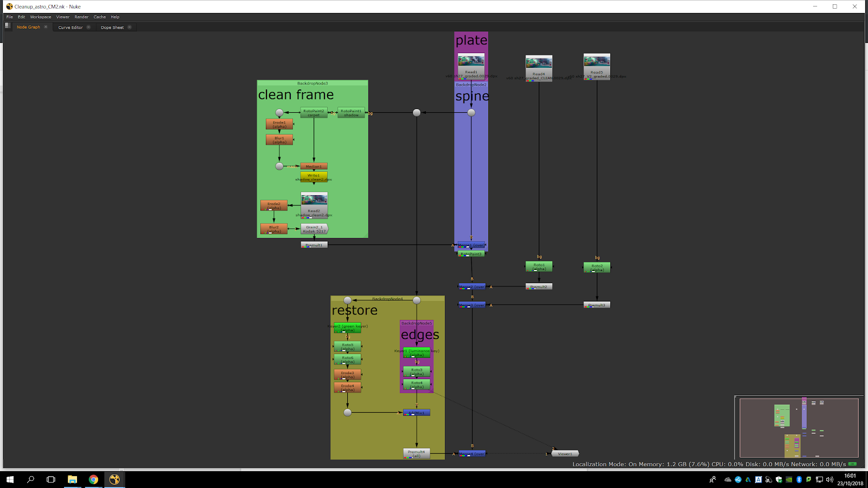Select the Viewer1 node
Screen dimensions: 868x488
pos(565,454)
